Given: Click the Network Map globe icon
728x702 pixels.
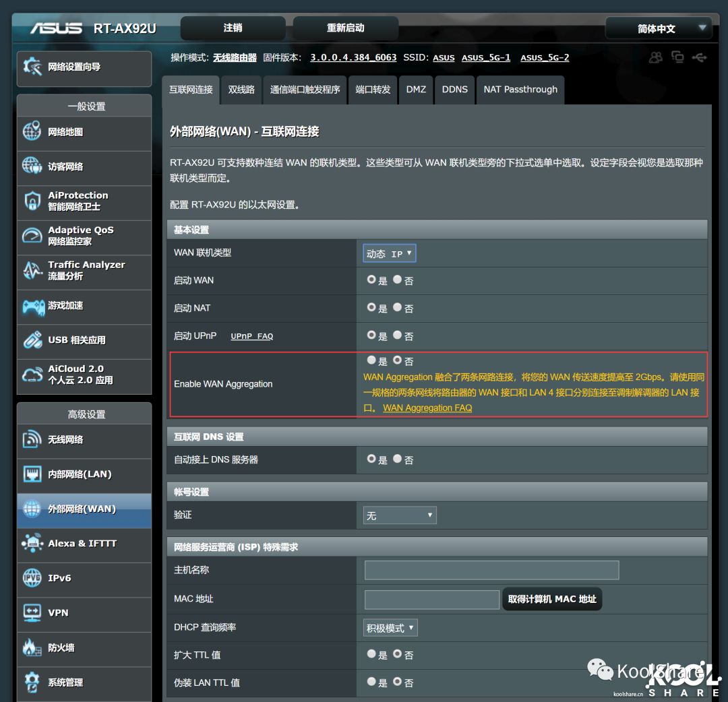Looking at the screenshot, I should [x=32, y=131].
